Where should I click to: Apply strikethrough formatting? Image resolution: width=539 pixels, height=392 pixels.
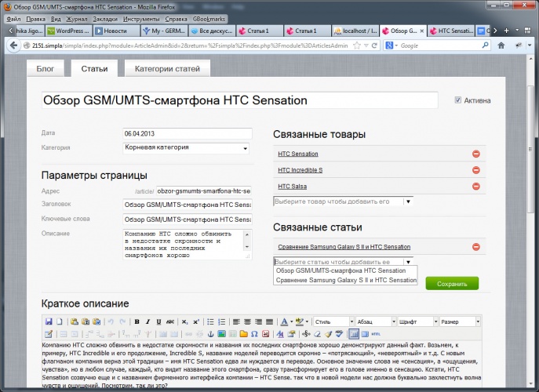pos(170,322)
